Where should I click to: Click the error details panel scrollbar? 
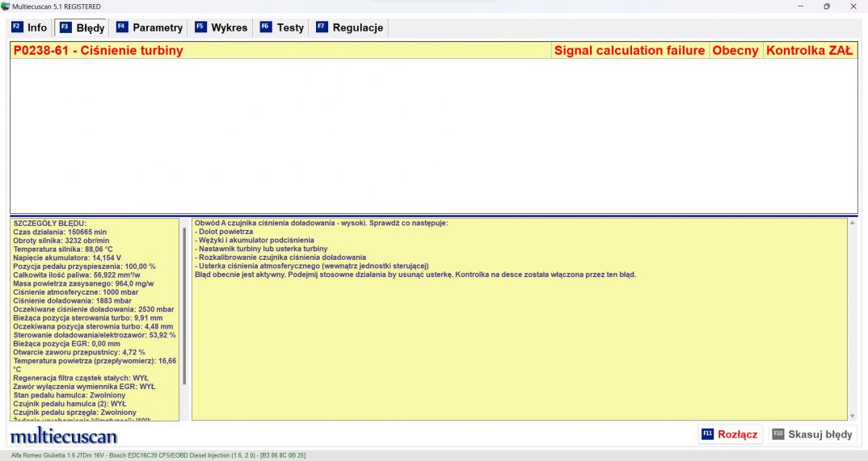184,306
